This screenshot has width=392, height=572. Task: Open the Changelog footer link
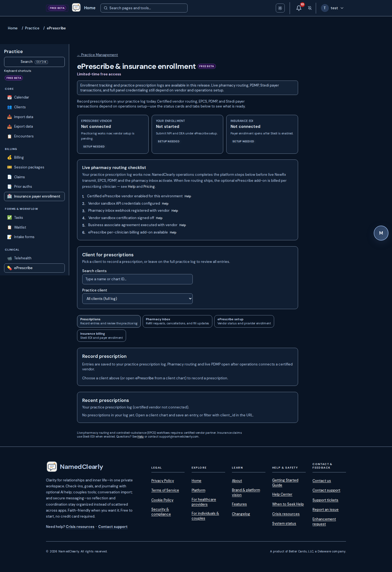pos(241,514)
